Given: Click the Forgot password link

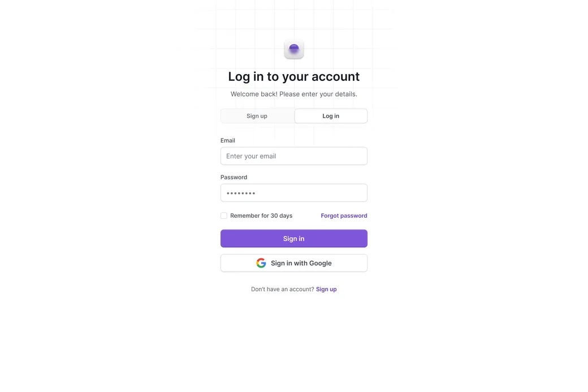Looking at the screenshot, I should (344, 215).
